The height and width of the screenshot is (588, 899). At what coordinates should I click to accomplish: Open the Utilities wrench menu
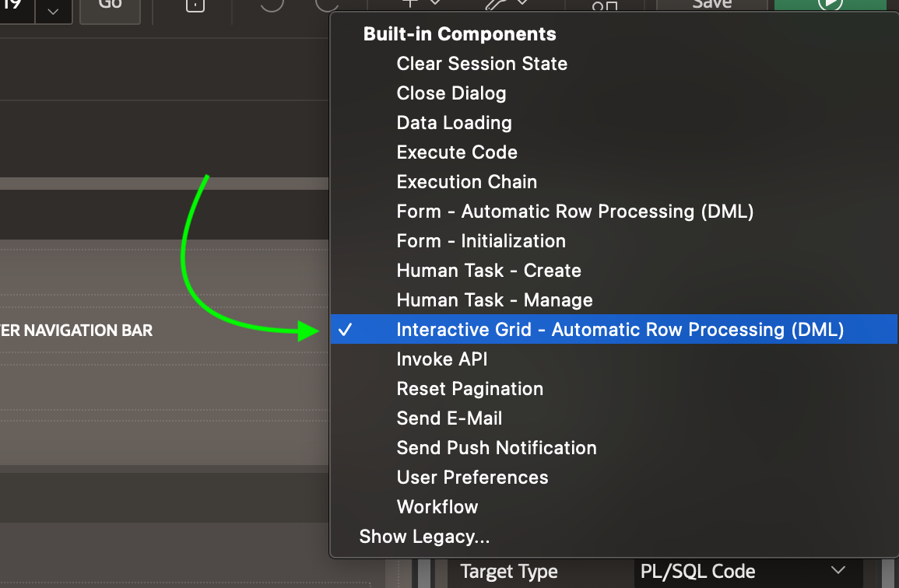tap(506, 4)
